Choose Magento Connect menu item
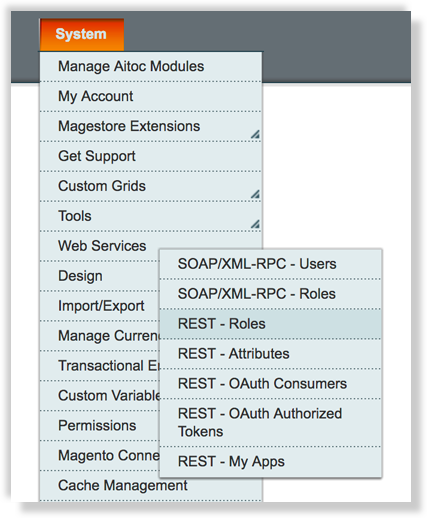 tap(100, 456)
